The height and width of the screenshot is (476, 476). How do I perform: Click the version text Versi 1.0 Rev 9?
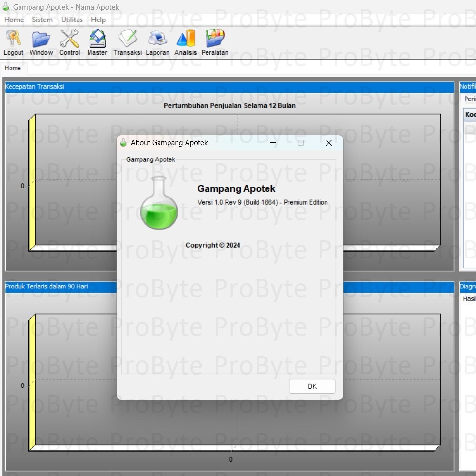pyautogui.click(x=219, y=202)
